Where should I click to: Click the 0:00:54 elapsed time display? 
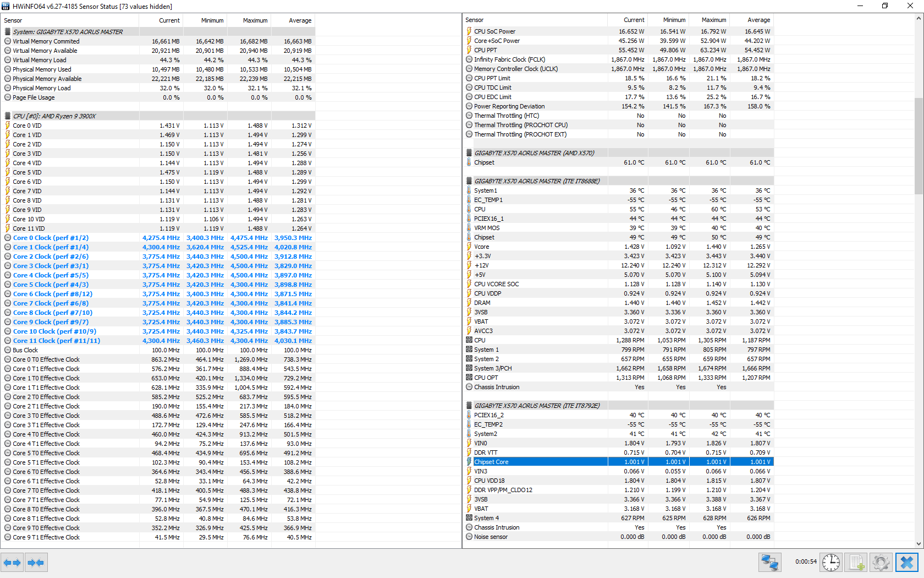[806, 562]
